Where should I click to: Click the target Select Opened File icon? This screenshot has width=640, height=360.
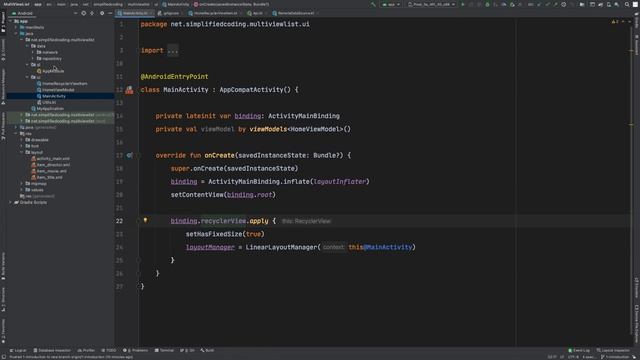(x=83, y=13)
